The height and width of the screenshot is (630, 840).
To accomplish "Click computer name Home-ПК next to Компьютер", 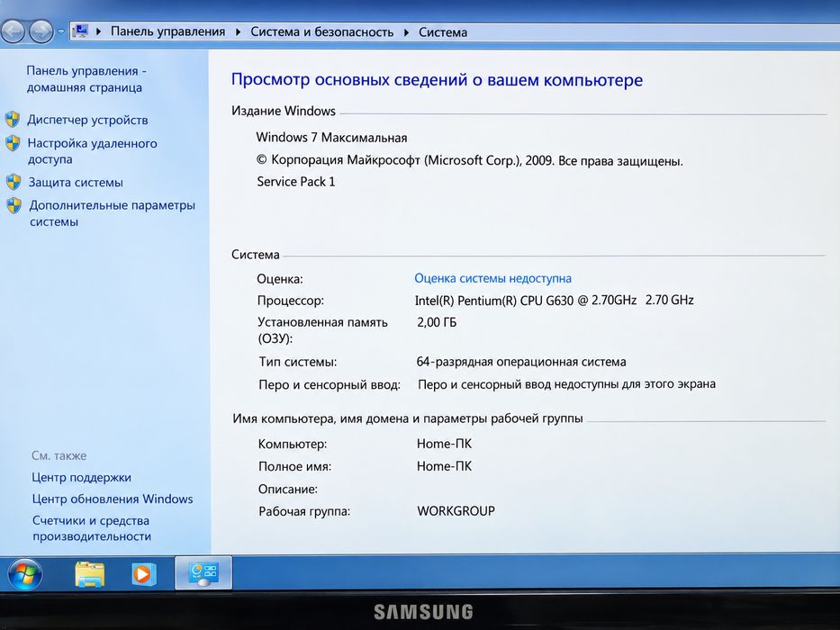I will pyautogui.click(x=444, y=444).
